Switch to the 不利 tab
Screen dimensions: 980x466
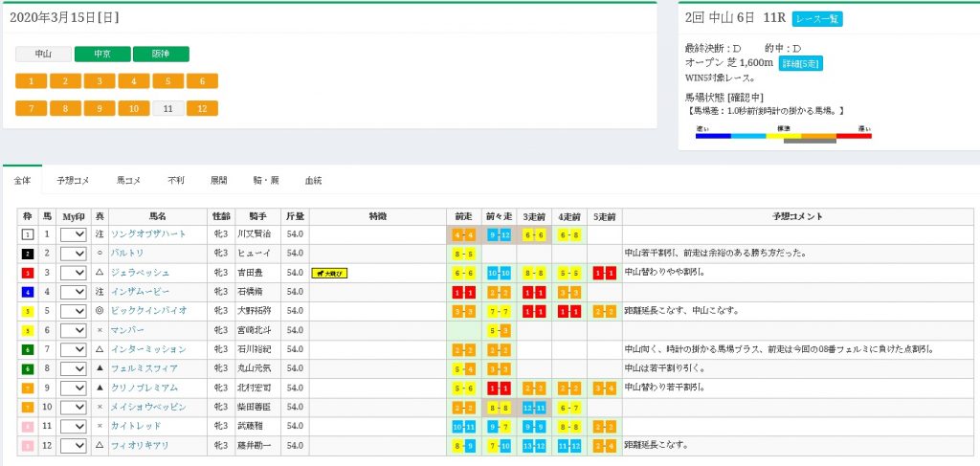[x=176, y=181]
